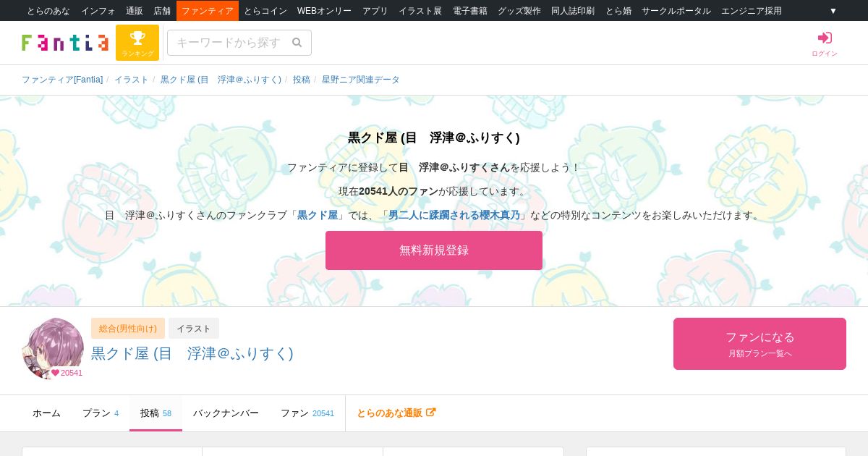
Task: Open エンジニア採用 in top bar
Action: click(752, 11)
